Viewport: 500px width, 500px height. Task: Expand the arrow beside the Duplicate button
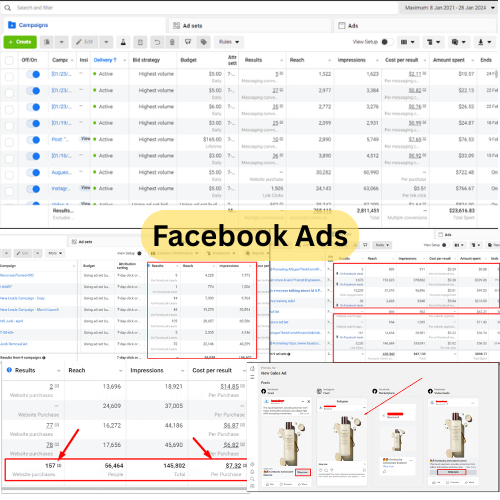[61, 42]
